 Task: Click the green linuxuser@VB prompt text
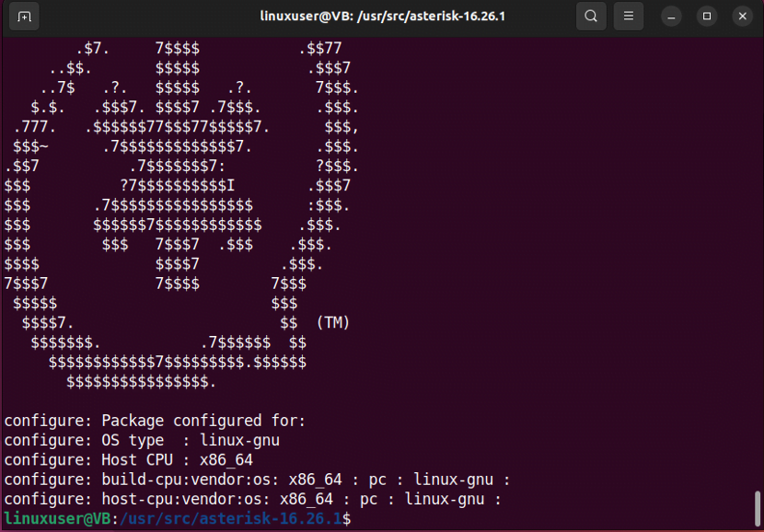[x=58, y=519]
